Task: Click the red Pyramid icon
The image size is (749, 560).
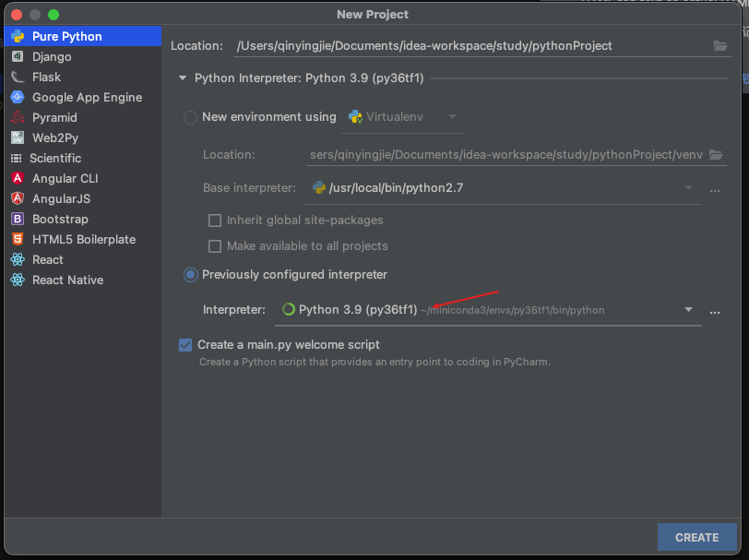Action: [x=18, y=117]
